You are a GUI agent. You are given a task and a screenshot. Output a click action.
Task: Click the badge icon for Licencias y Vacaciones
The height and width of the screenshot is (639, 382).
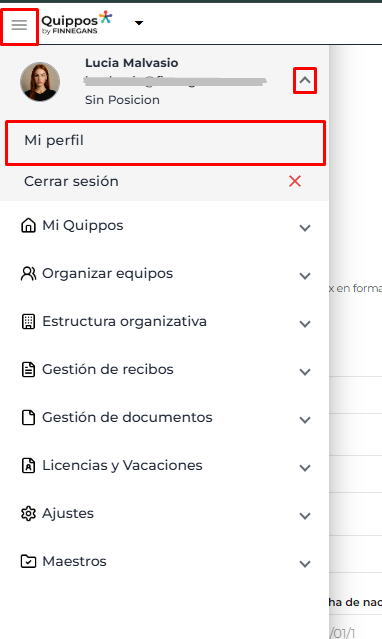click(28, 465)
